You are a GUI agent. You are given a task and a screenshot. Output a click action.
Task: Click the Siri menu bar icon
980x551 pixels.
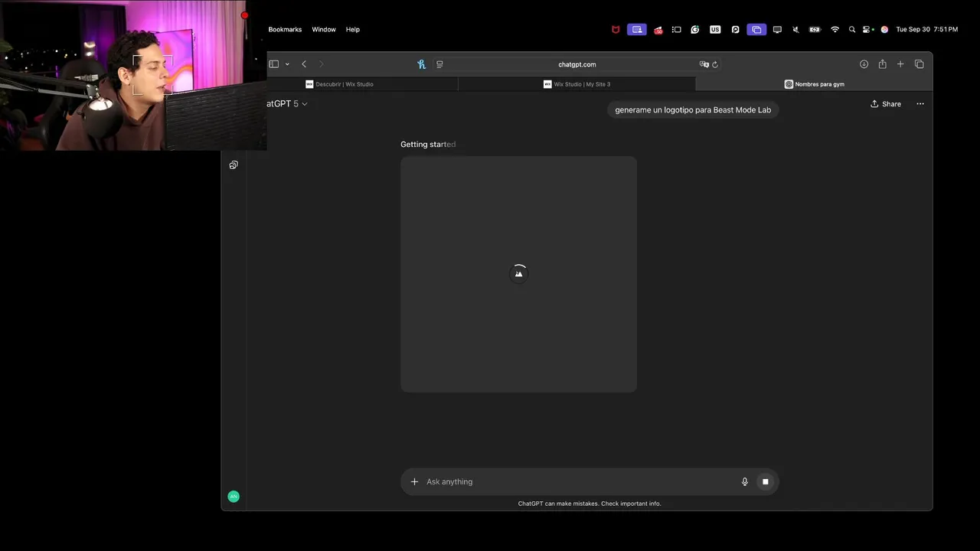884,29
